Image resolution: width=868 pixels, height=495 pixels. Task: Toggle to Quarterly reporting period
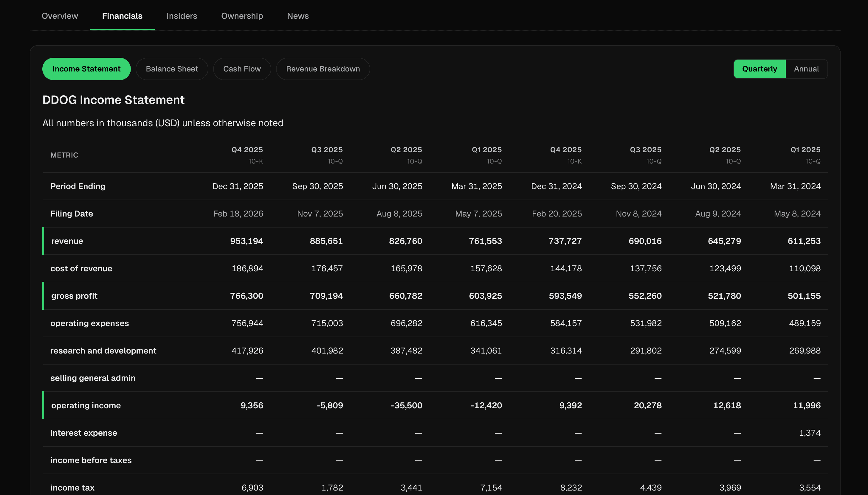pos(759,69)
